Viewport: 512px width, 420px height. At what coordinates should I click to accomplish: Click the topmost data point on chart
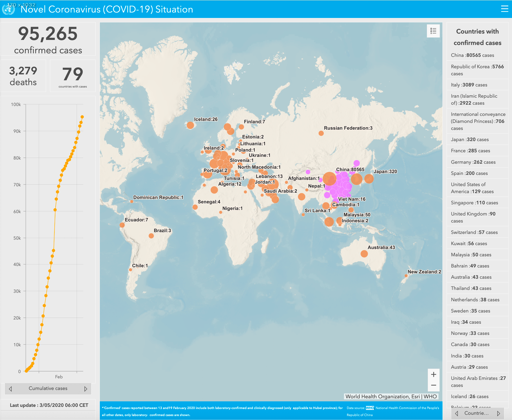[82, 117]
